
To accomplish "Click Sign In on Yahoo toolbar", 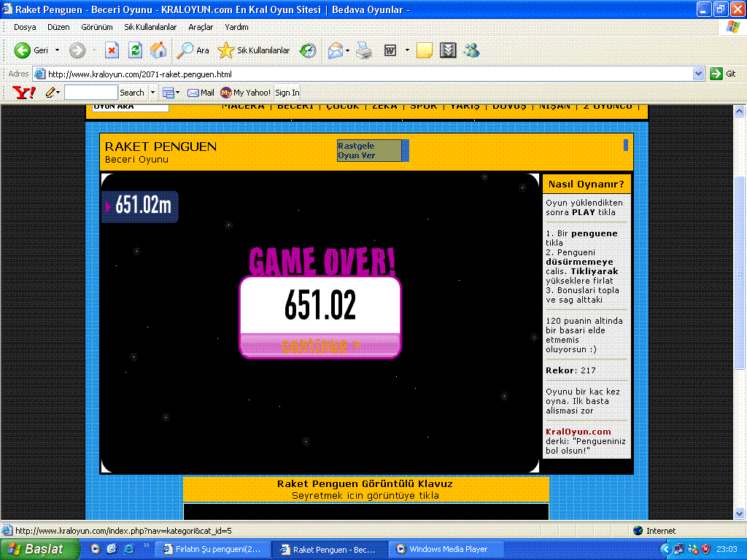I will 287,93.
